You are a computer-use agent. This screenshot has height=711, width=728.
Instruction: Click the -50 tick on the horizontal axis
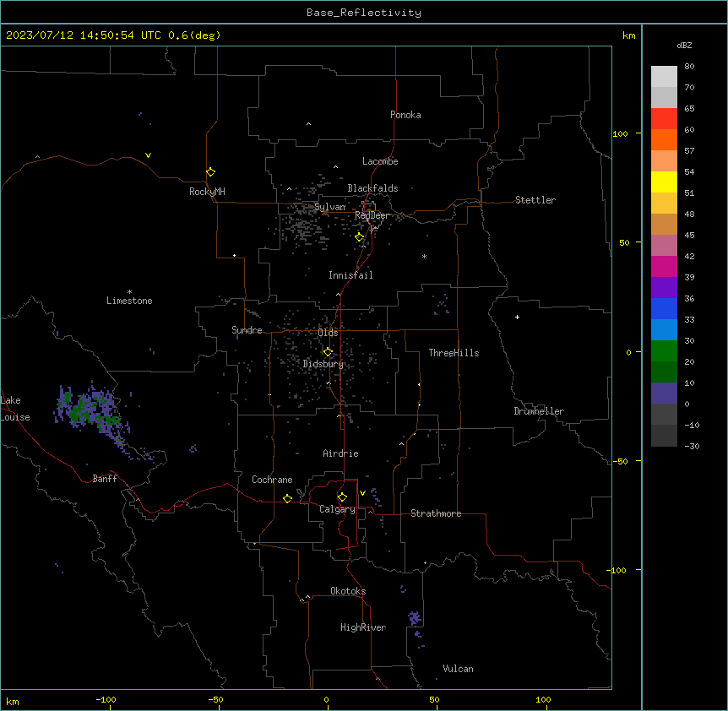point(215,699)
